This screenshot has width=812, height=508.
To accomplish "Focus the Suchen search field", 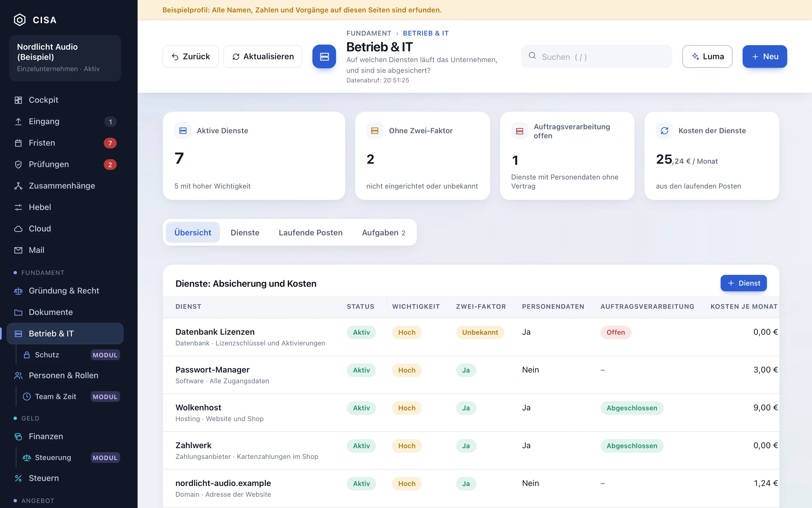I will point(596,56).
